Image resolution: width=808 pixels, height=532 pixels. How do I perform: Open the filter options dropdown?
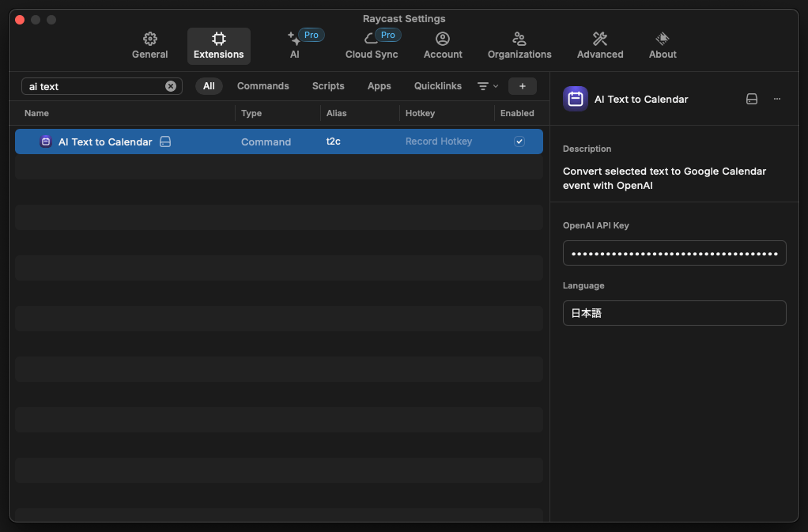click(488, 86)
